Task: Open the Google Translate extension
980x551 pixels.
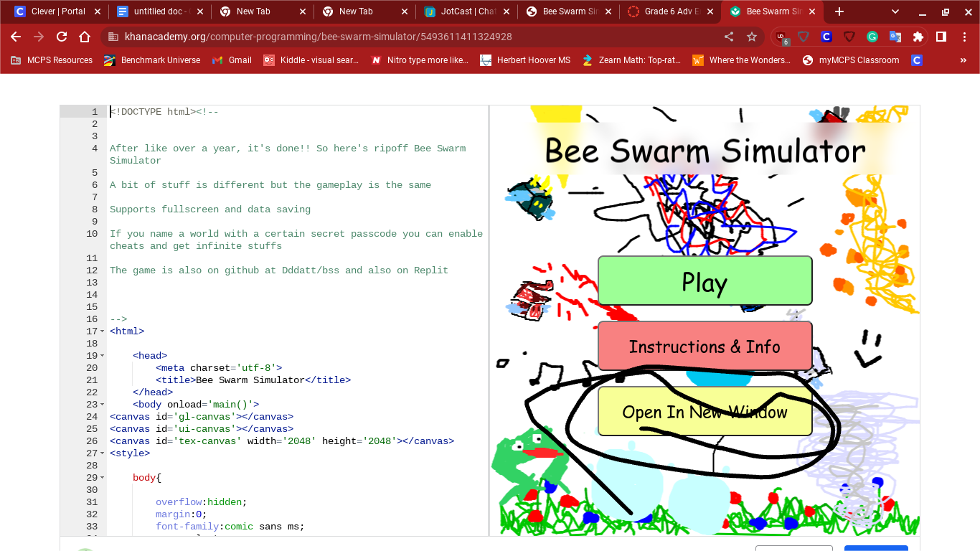Action: click(895, 37)
